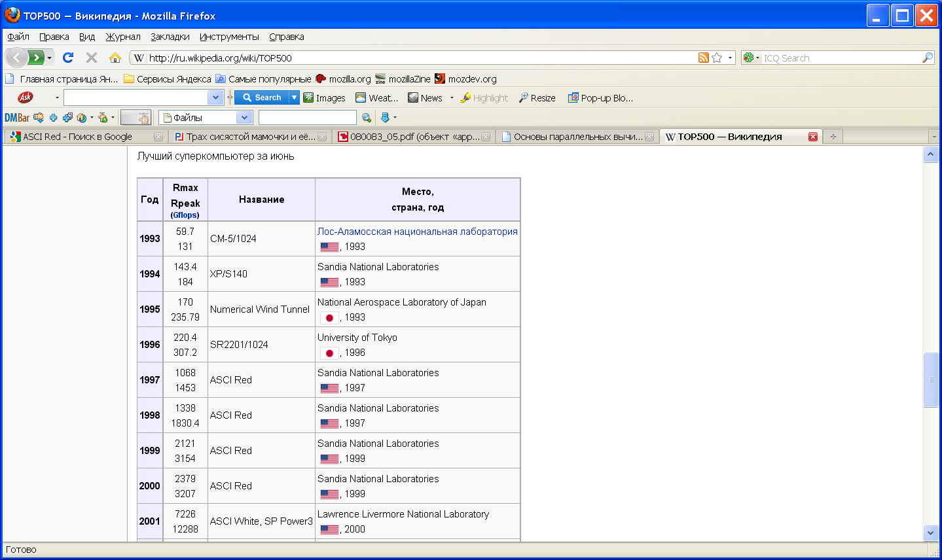Open the list all tabs dropdown

(934, 137)
